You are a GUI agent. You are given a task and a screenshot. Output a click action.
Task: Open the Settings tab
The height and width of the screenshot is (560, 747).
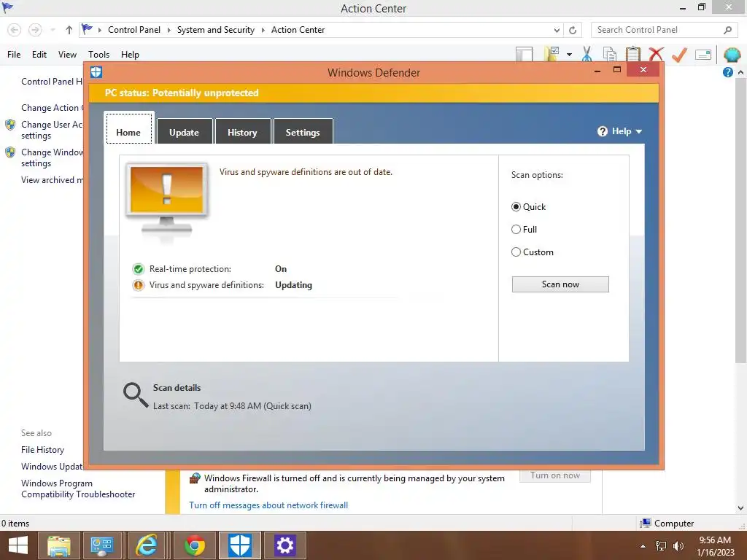click(303, 131)
